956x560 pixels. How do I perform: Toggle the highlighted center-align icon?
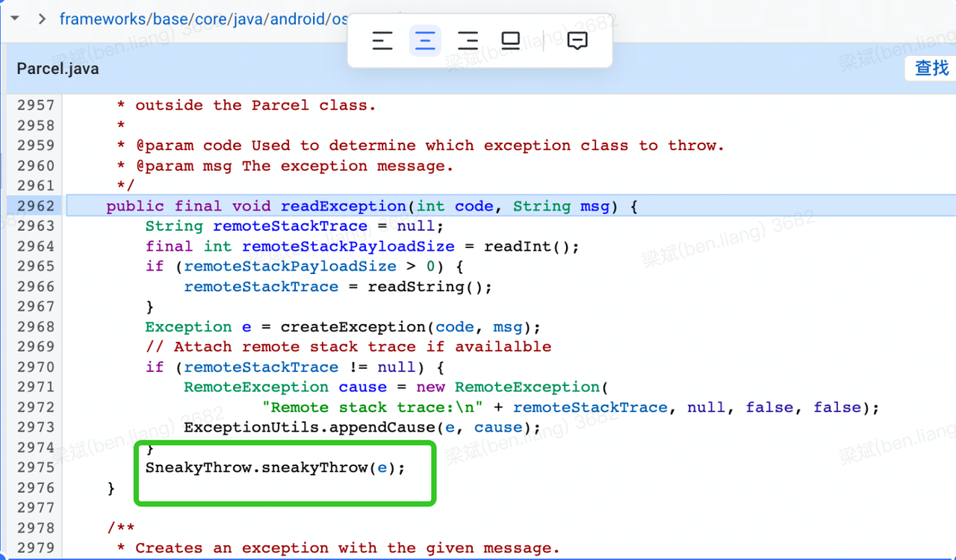coord(425,41)
